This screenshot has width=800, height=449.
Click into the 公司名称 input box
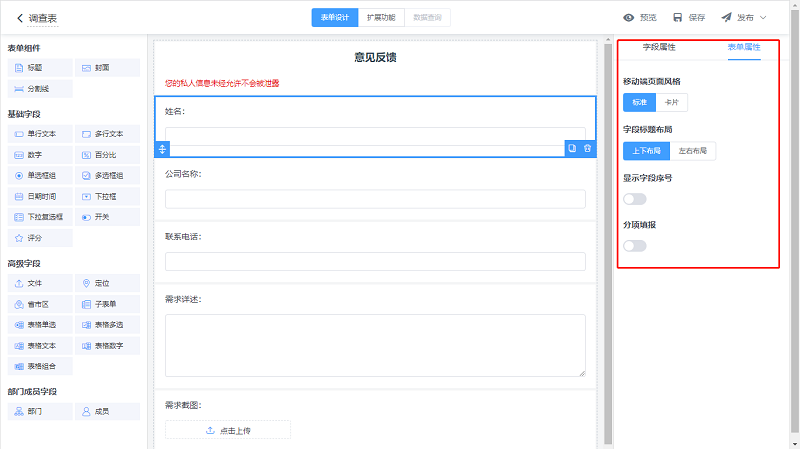point(375,199)
